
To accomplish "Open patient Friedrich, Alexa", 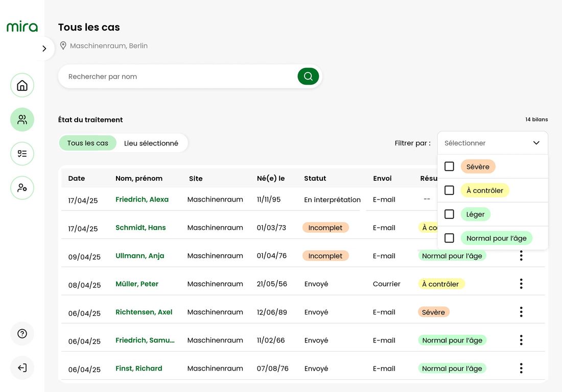I will point(142,200).
